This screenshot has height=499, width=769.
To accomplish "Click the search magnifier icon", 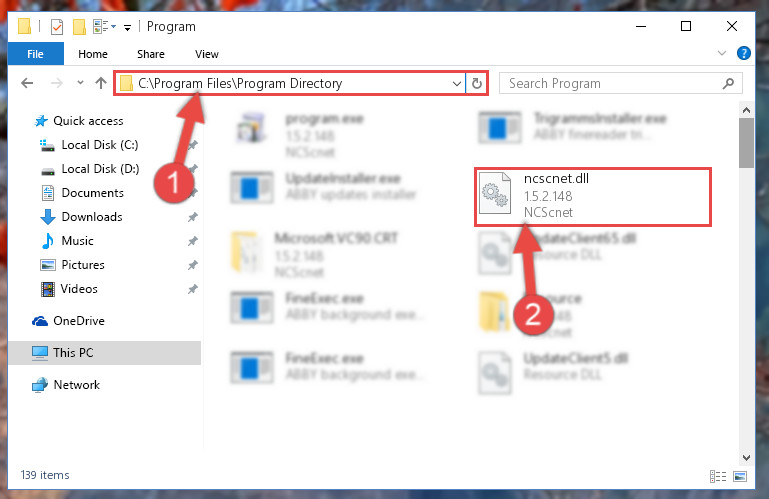I will tap(728, 83).
